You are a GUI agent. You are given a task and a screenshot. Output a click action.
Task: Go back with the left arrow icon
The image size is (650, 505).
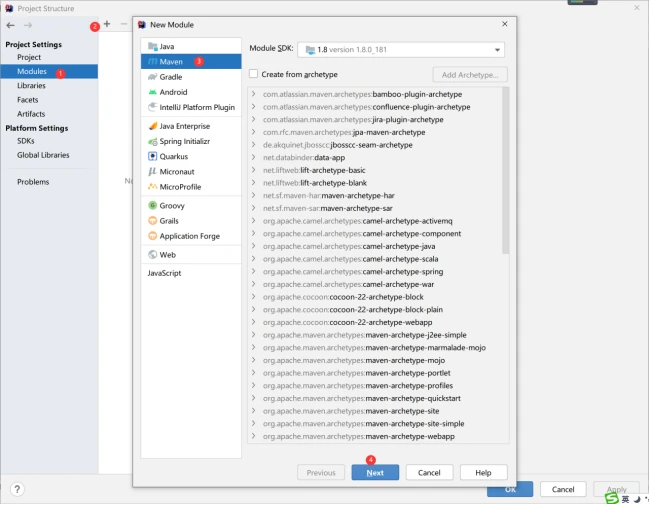[x=10, y=25]
